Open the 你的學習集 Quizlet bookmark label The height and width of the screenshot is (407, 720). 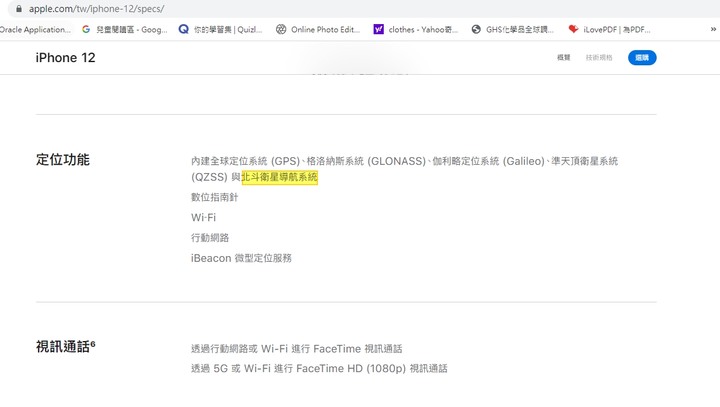tap(228, 30)
